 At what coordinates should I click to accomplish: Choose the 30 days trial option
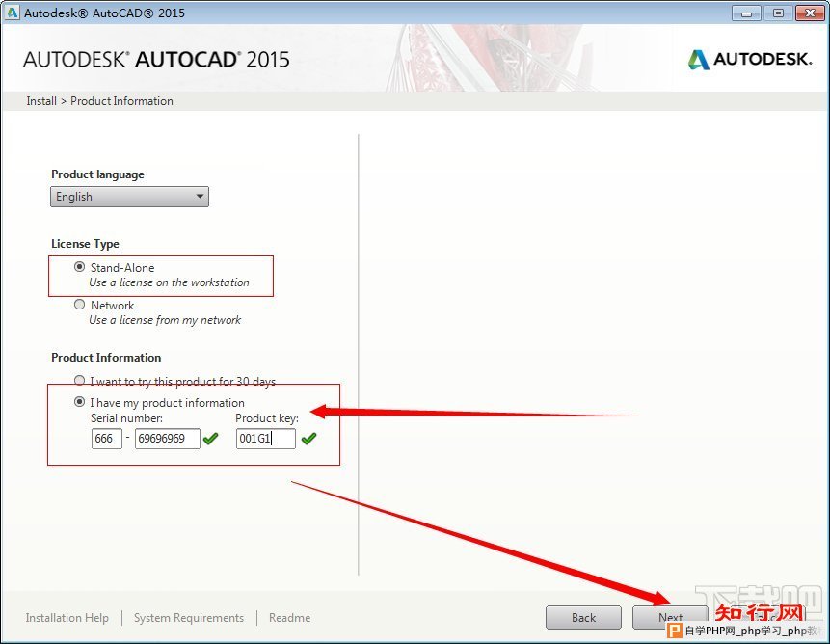coord(79,381)
